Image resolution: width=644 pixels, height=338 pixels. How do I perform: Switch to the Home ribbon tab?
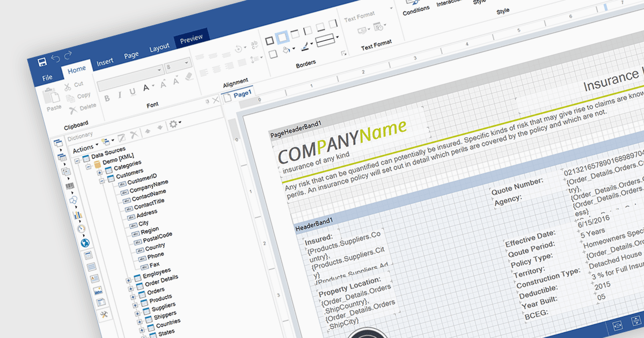pos(77,70)
